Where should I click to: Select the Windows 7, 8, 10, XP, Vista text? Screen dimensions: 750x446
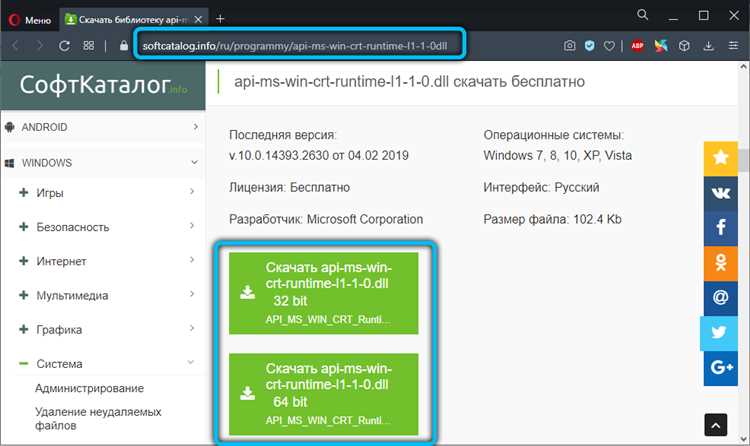point(557,156)
